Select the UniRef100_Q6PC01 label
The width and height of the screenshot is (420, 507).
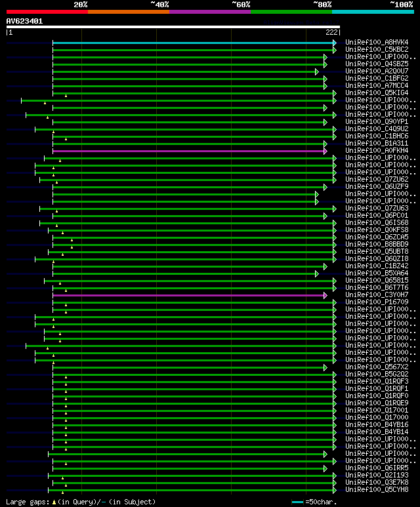(x=377, y=215)
